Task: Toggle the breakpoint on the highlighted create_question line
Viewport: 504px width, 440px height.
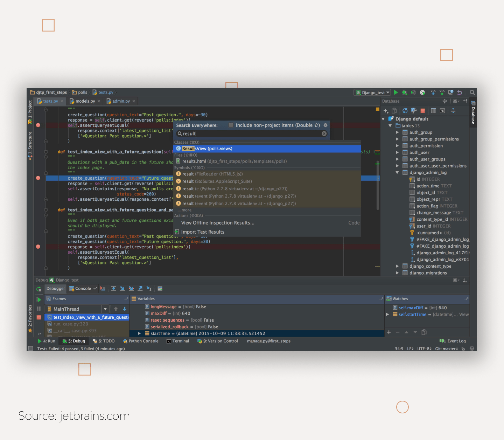Action: (38, 178)
